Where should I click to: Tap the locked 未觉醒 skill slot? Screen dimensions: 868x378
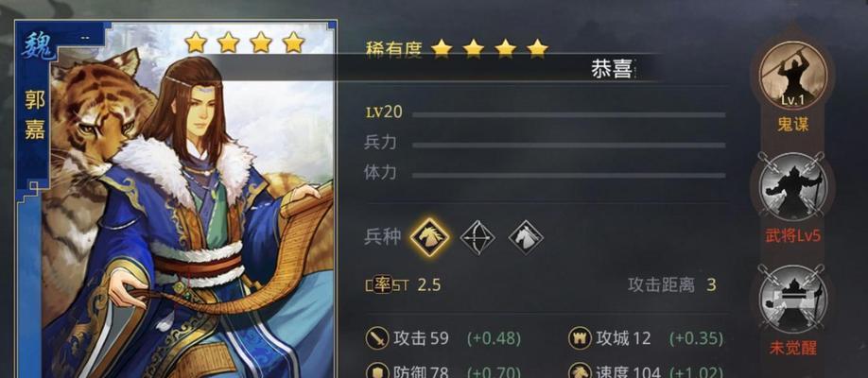[x=792, y=299]
